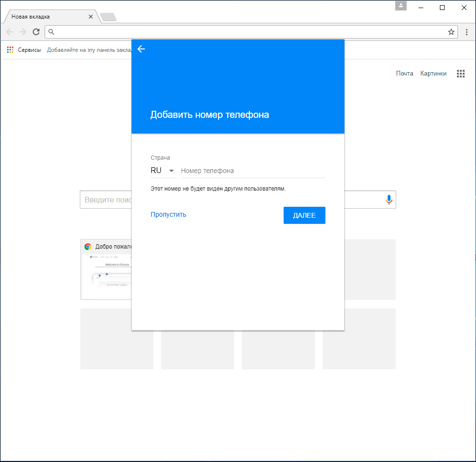Screen dimensions: 476x462
Task: Click the Номер телефона input field
Action: 253,171
